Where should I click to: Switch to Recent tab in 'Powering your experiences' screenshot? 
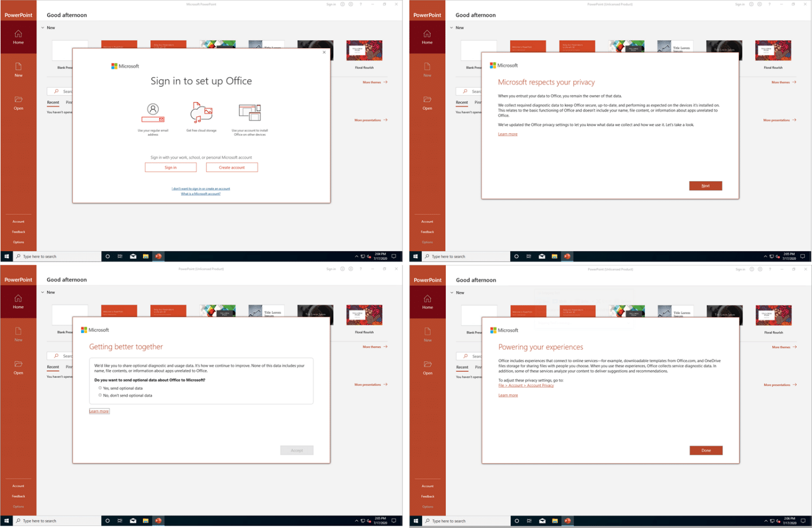point(462,367)
